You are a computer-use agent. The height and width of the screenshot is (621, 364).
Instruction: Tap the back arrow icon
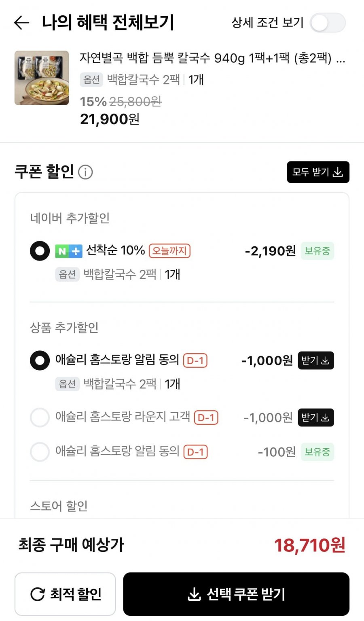(x=22, y=23)
